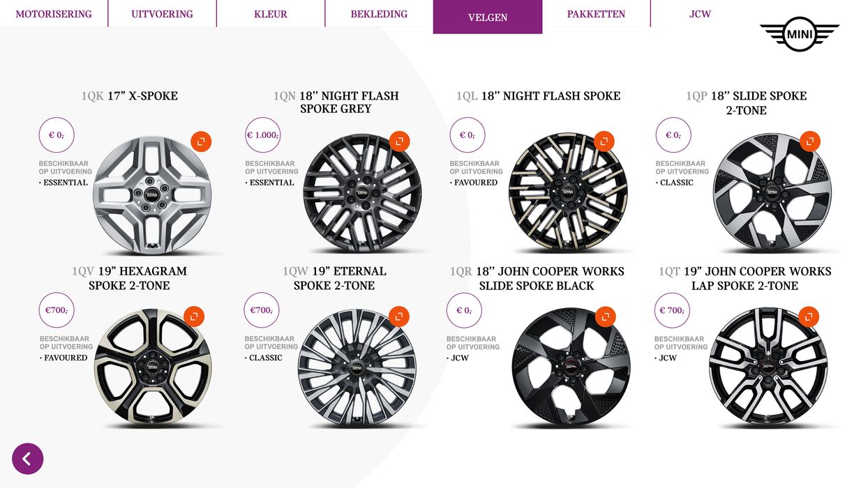Switch to the JCW tab

[700, 14]
